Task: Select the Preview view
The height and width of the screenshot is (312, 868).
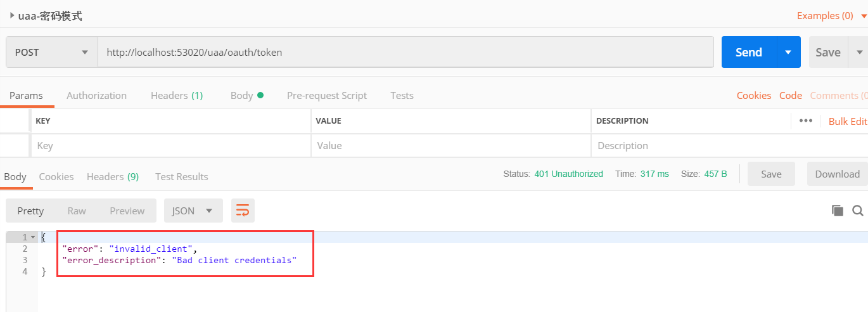Action: pyautogui.click(x=127, y=211)
